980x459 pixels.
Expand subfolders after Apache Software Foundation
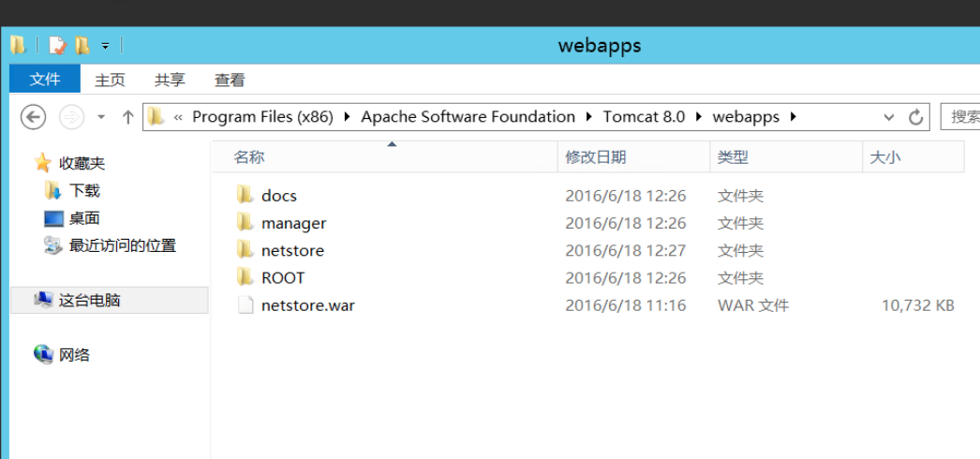588,117
